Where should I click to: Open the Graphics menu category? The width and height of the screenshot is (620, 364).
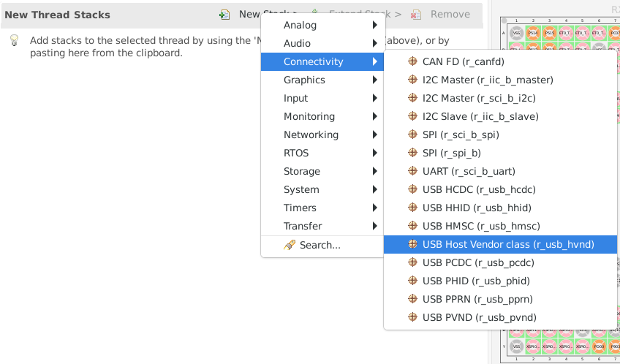click(x=322, y=80)
